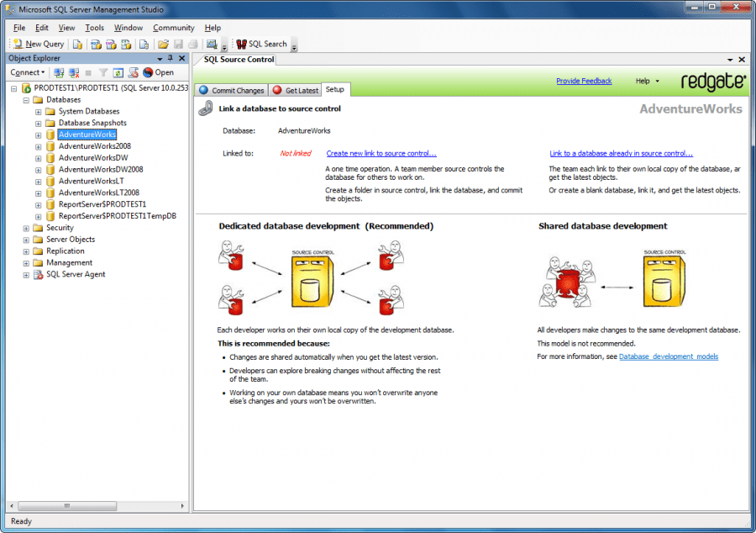
Task: Open SQL Search from the toolbar
Action: tap(262, 44)
